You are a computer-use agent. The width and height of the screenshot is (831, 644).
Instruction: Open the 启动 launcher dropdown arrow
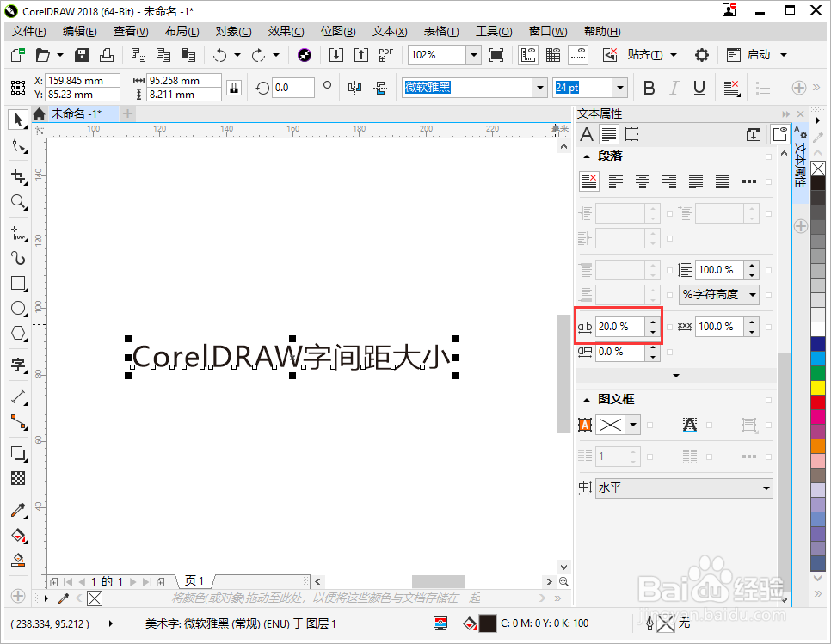[x=784, y=54]
